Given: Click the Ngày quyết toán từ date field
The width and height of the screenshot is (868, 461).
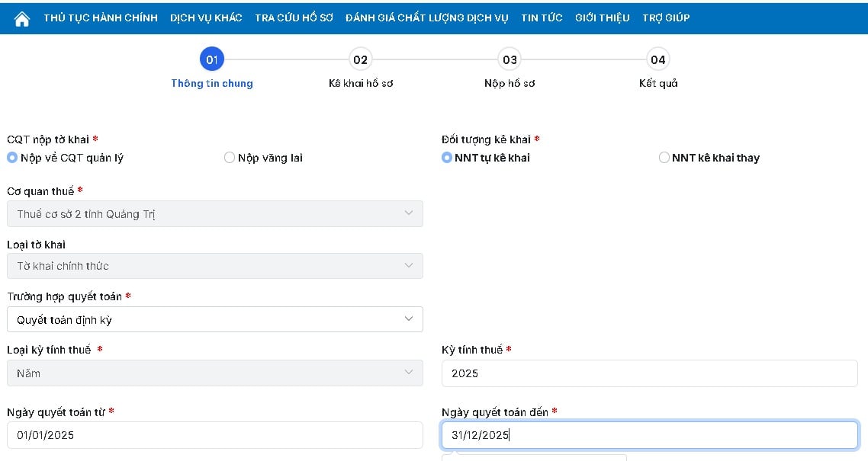Looking at the screenshot, I should point(214,435).
